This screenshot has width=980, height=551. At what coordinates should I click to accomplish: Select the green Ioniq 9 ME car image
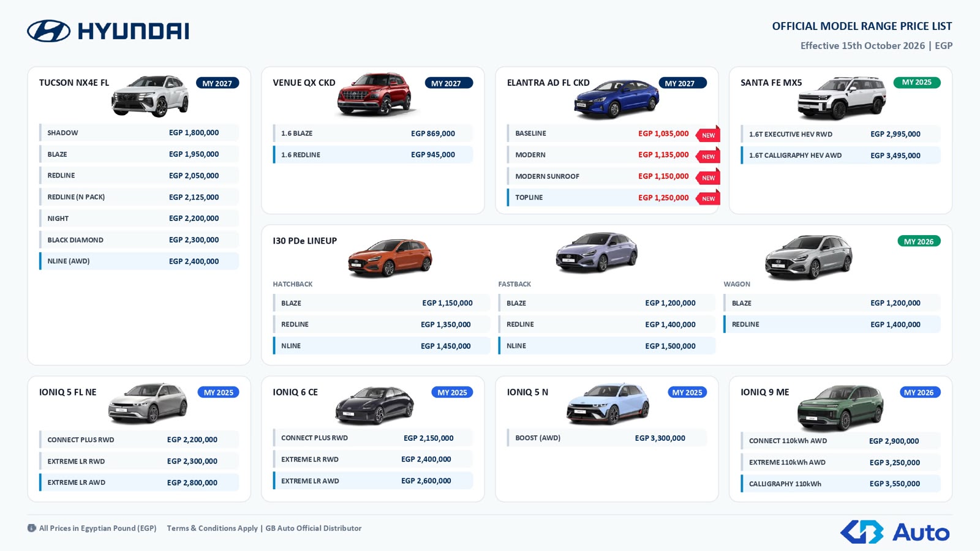840,408
